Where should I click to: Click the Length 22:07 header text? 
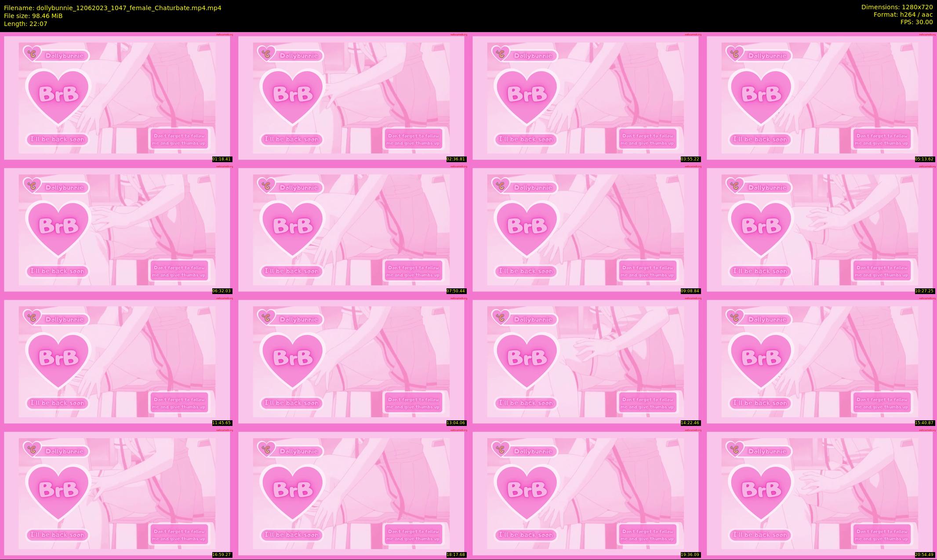(x=25, y=24)
